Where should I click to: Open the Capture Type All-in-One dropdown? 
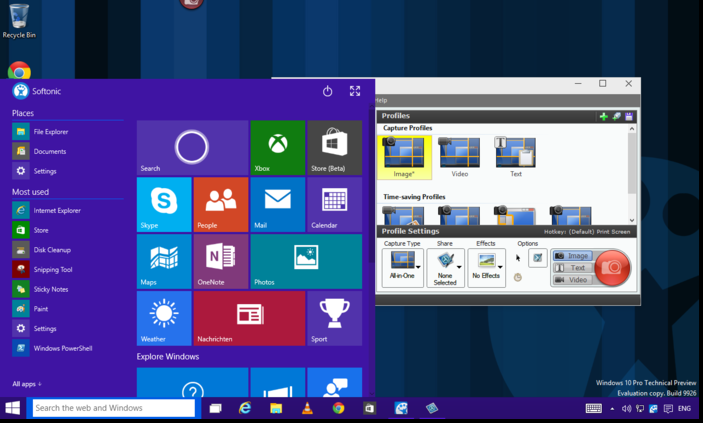[402, 268]
